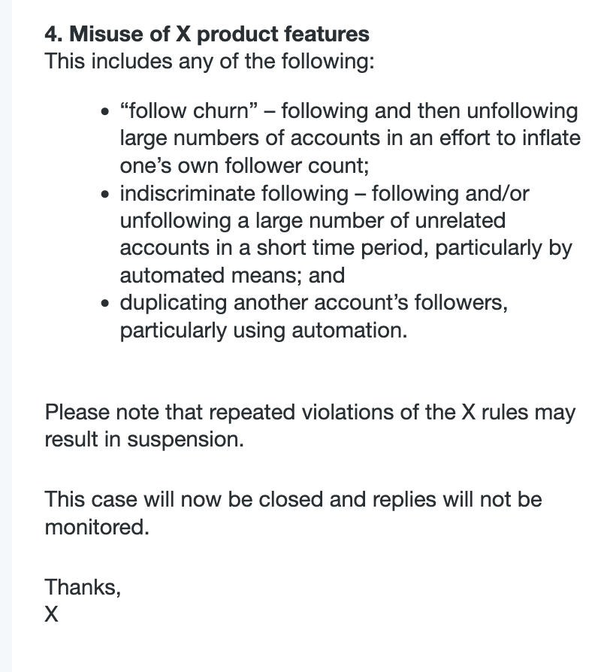The height and width of the screenshot is (672, 616).
Task: Click the "particularly using automation." line
Action: (x=264, y=329)
